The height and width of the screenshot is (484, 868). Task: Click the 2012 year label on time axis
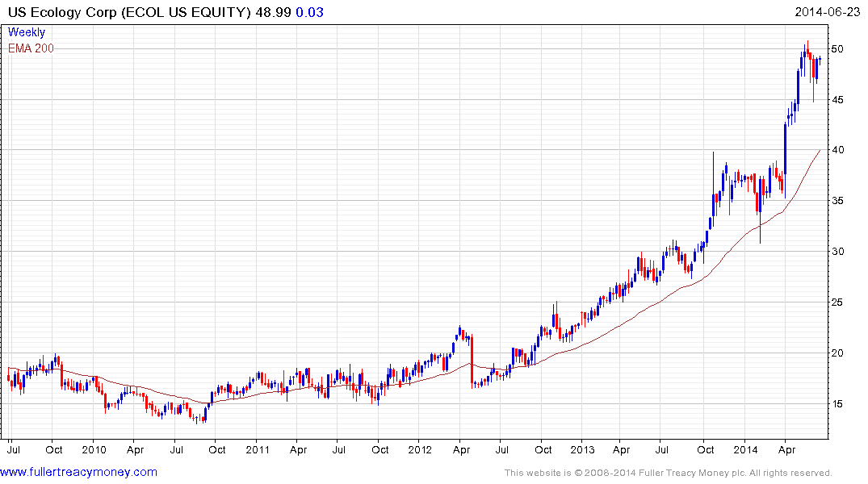tap(420, 449)
